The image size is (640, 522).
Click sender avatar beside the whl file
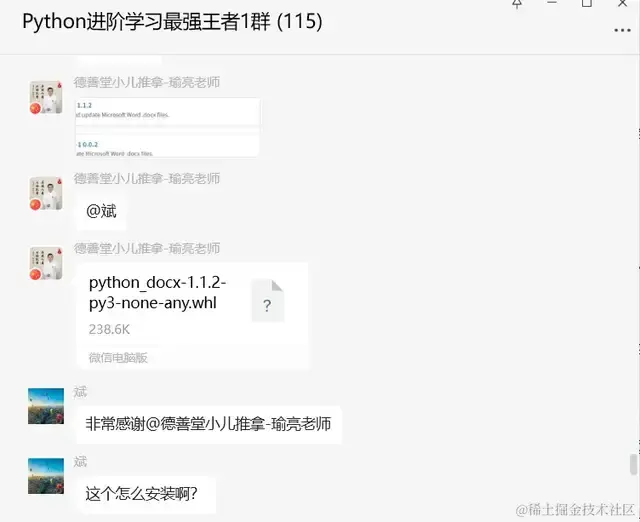pyautogui.click(x=46, y=263)
